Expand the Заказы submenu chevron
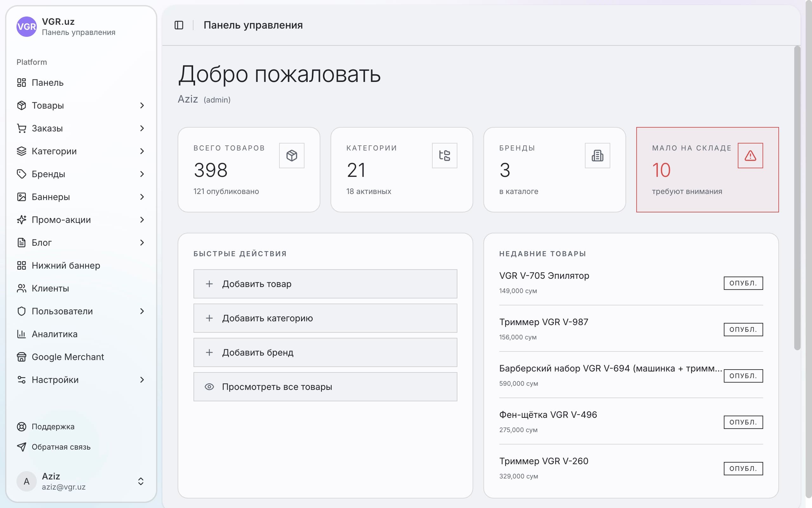The width and height of the screenshot is (812, 508). (142, 128)
